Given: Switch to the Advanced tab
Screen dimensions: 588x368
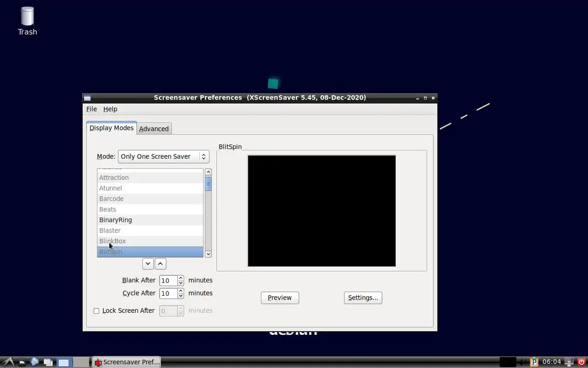Looking at the screenshot, I should (x=154, y=129).
